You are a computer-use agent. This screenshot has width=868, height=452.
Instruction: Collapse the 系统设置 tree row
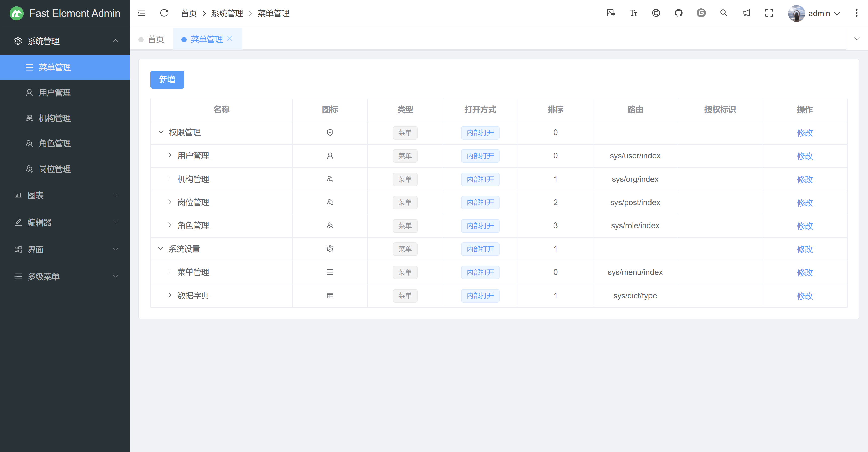click(161, 249)
